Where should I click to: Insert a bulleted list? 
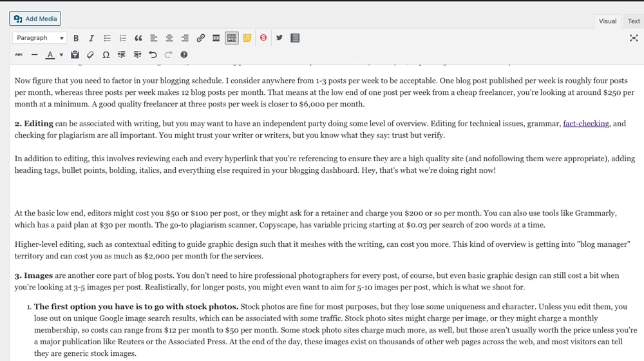pos(108,38)
